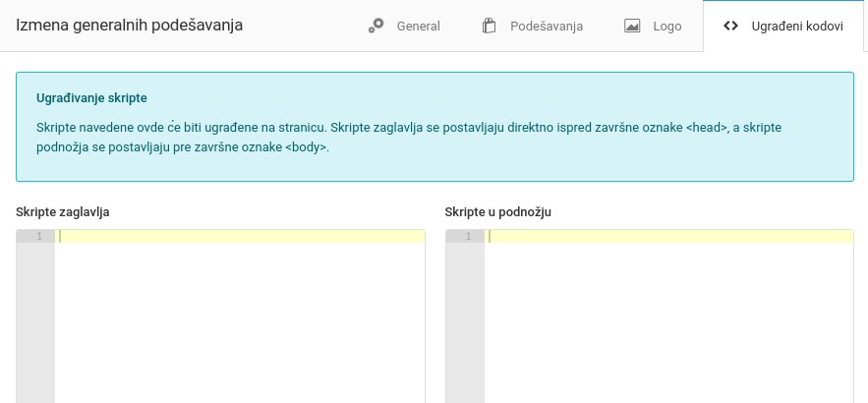Click the Ugrađivanje skripte heading

91,98
